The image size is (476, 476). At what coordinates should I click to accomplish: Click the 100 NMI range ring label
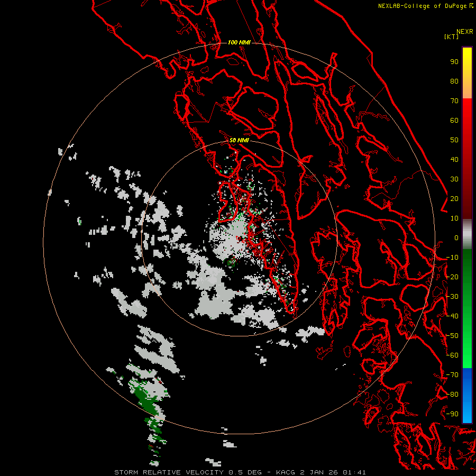(x=239, y=42)
